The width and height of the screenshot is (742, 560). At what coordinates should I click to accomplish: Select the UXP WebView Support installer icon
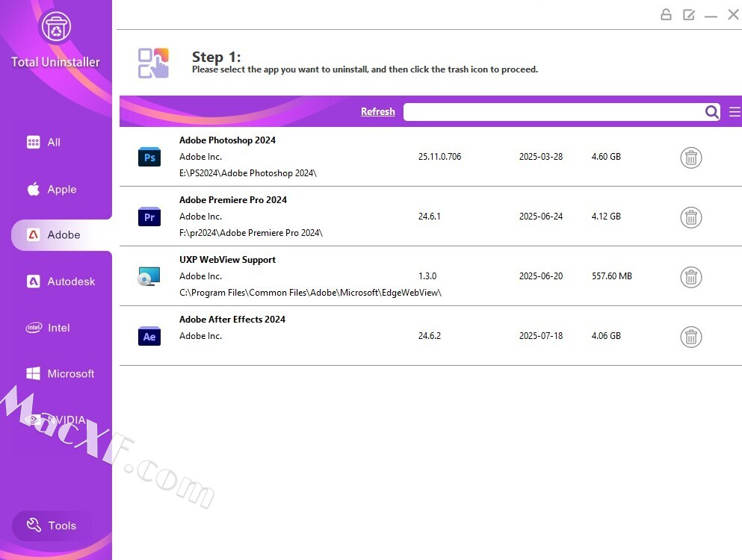click(x=149, y=276)
